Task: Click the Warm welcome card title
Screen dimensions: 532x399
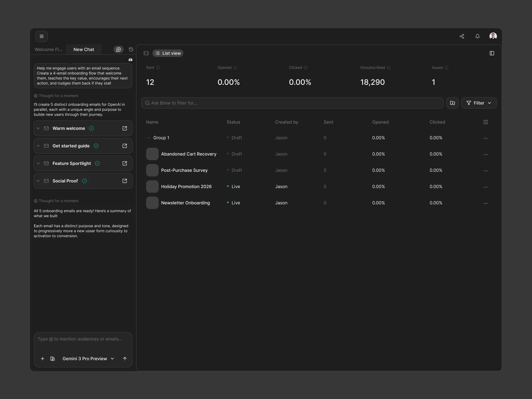Action: coord(69,128)
